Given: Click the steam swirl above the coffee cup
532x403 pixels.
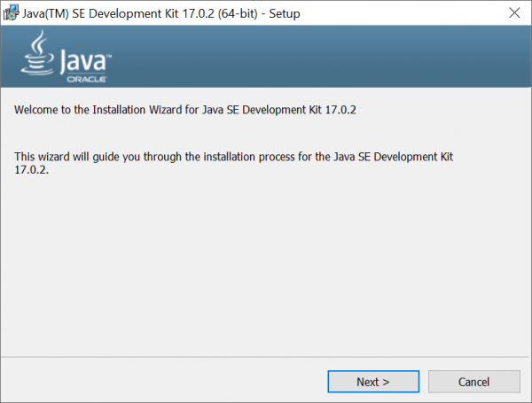Looking at the screenshot, I should click(x=39, y=43).
